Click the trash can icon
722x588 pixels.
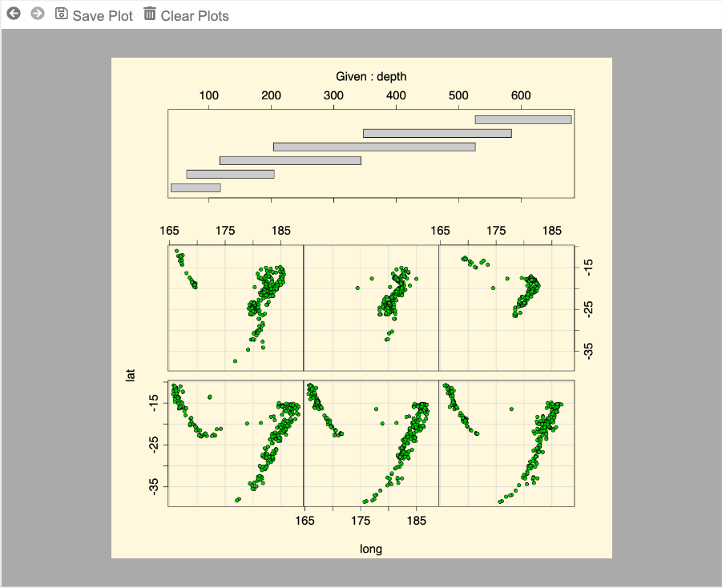150,14
